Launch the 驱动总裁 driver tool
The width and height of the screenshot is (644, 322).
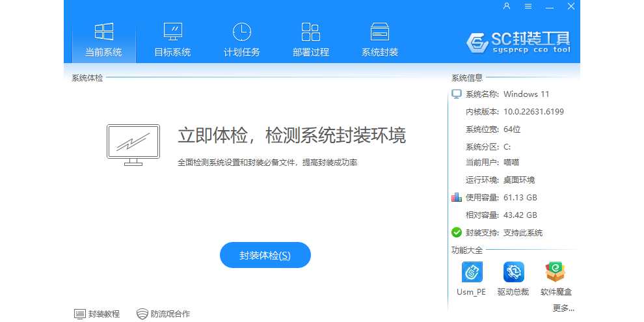point(513,273)
